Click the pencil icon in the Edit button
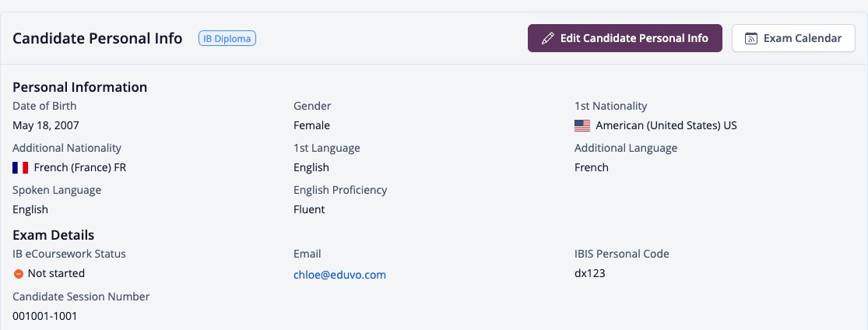The width and height of the screenshot is (868, 330). [x=547, y=38]
